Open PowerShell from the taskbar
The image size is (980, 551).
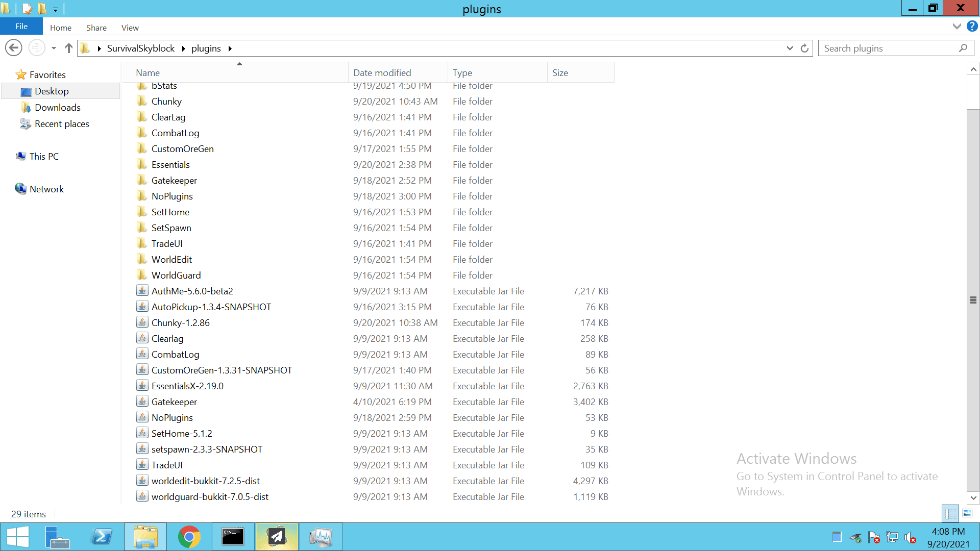point(102,537)
